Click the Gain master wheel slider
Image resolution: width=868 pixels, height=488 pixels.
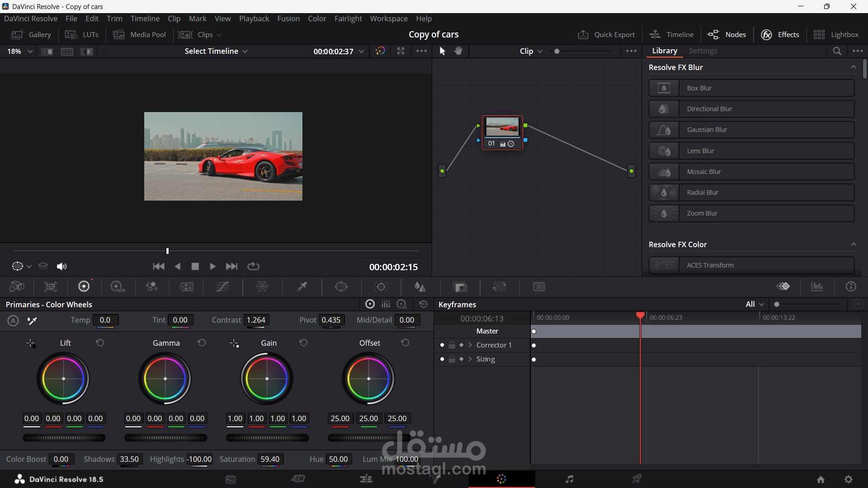pyautogui.click(x=267, y=438)
